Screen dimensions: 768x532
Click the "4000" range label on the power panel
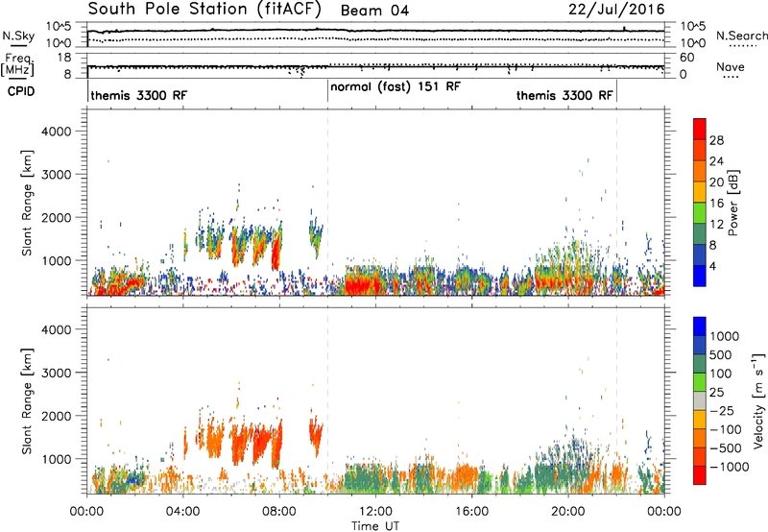pyautogui.click(x=57, y=132)
